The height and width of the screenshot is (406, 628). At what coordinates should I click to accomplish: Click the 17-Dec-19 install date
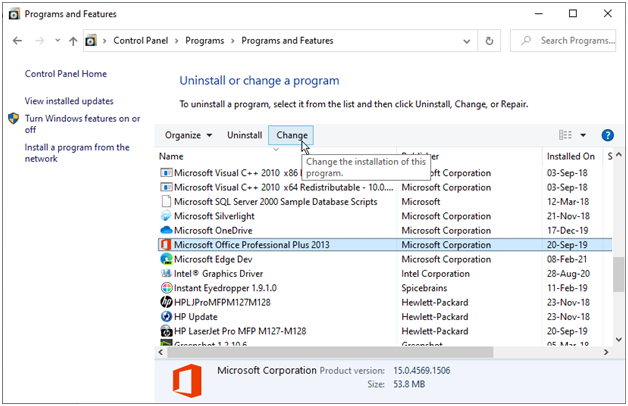tap(567, 231)
